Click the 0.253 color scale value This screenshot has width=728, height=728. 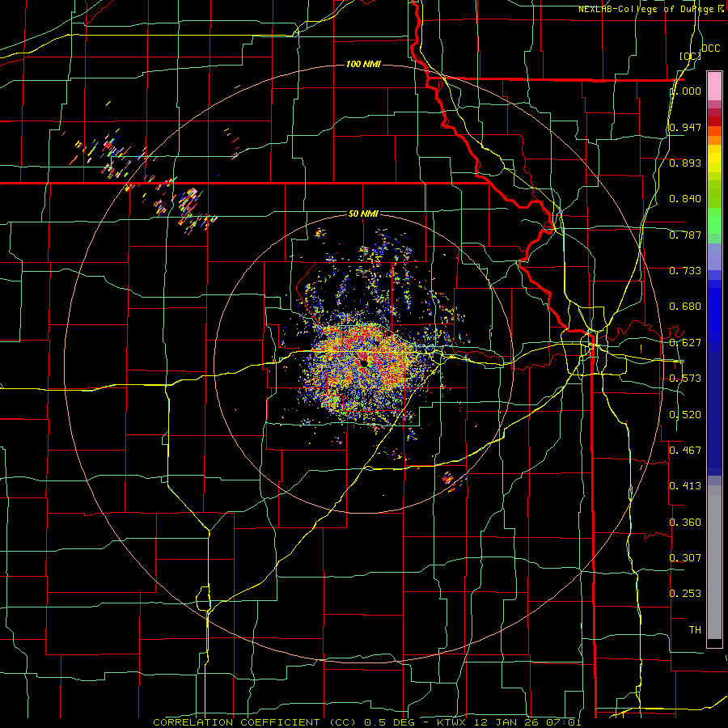pyautogui.click(x=685, y=594)
